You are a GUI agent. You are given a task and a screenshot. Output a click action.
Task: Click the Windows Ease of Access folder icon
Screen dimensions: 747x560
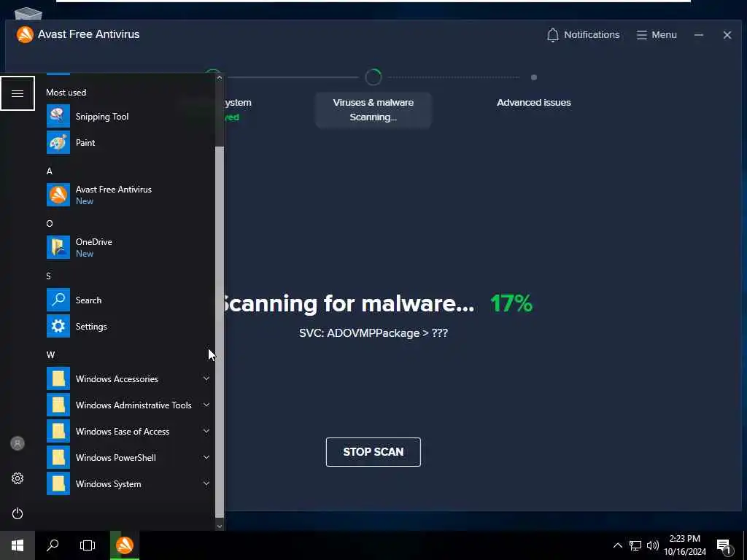(58, 431)
